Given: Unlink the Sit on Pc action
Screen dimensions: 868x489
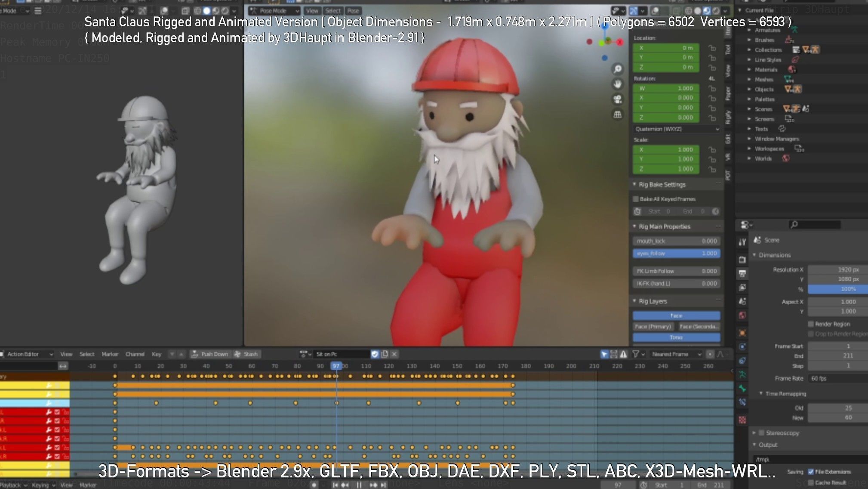Looking at the screenshot, I should pyautogui.click(x=394, y=354).
